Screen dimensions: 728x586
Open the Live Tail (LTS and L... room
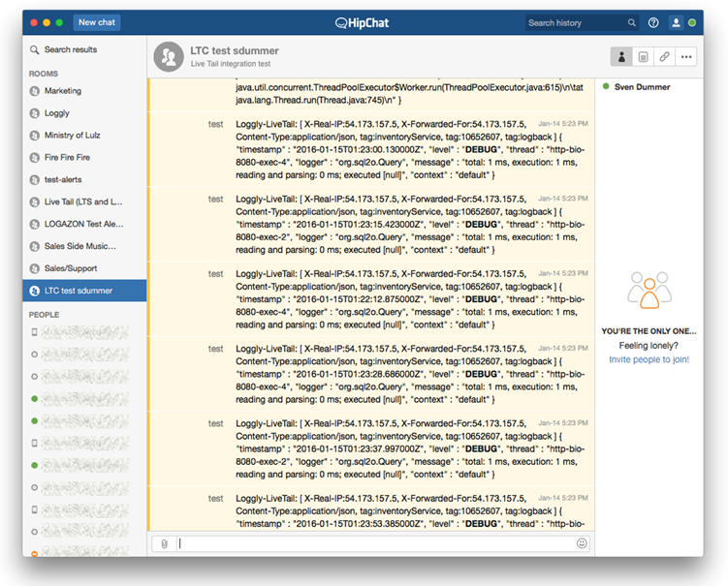[83, 201]
